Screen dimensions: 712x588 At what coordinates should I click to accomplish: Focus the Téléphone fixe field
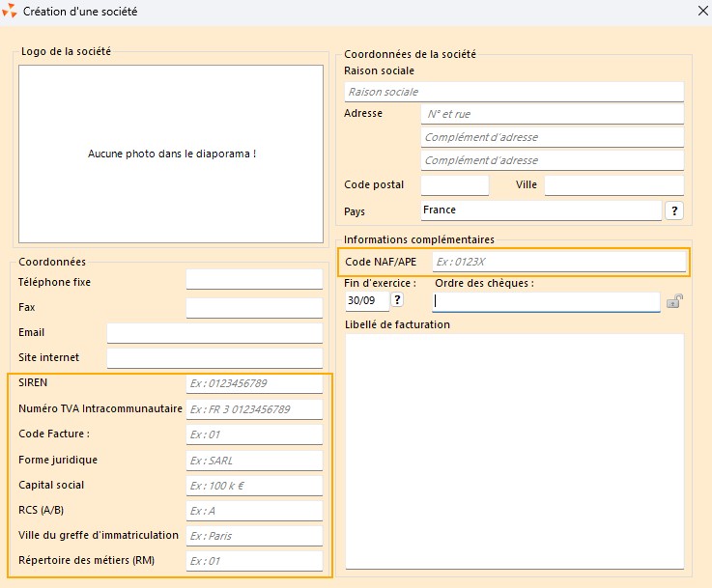pos(254,280)
